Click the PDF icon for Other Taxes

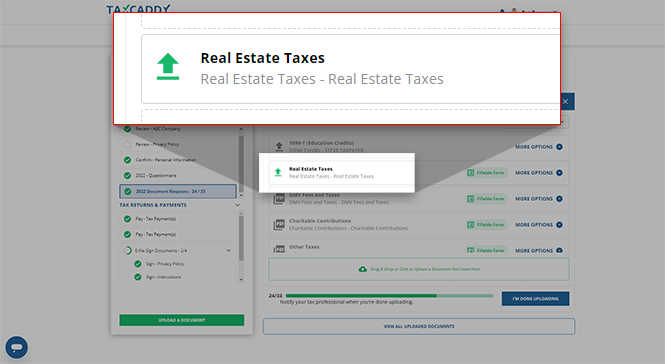[x=279, y=249]
